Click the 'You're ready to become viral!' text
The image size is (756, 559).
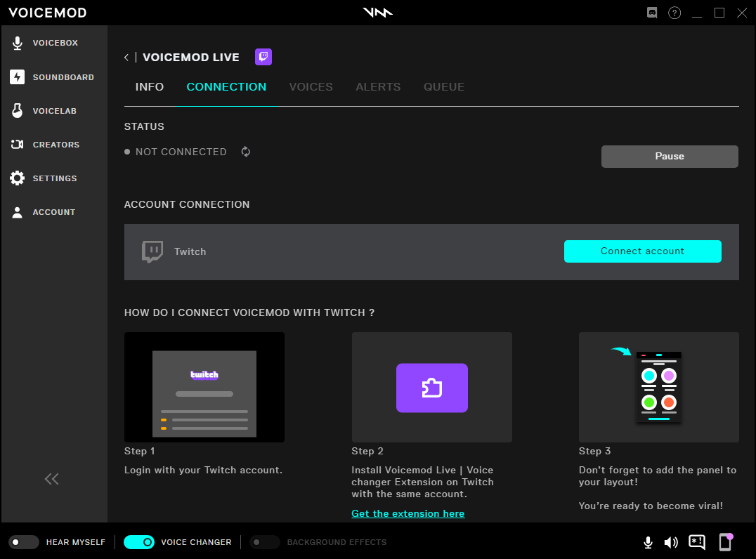click(x=651, y=506)
